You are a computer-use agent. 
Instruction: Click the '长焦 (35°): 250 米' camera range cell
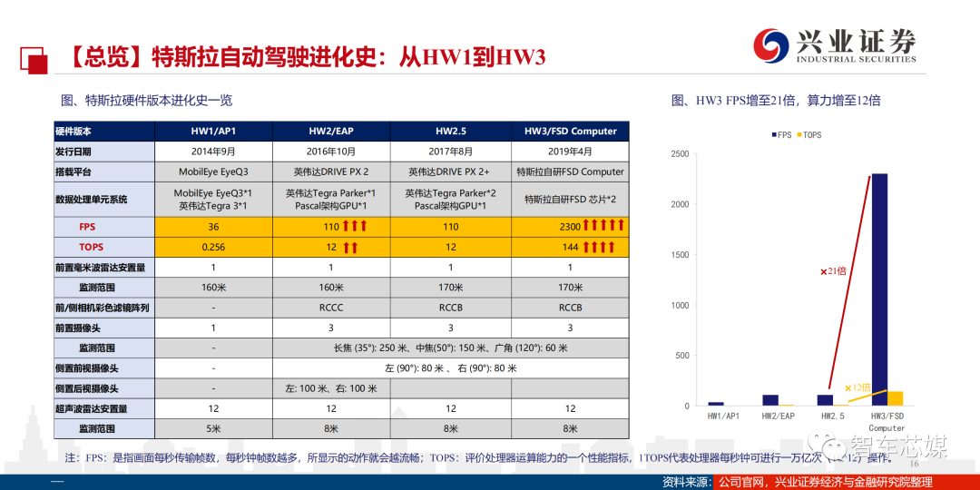451,348
